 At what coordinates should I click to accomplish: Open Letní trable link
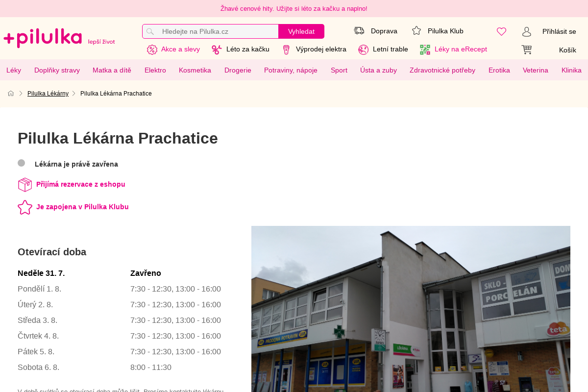pyautogui.click(x=391, y=49)
